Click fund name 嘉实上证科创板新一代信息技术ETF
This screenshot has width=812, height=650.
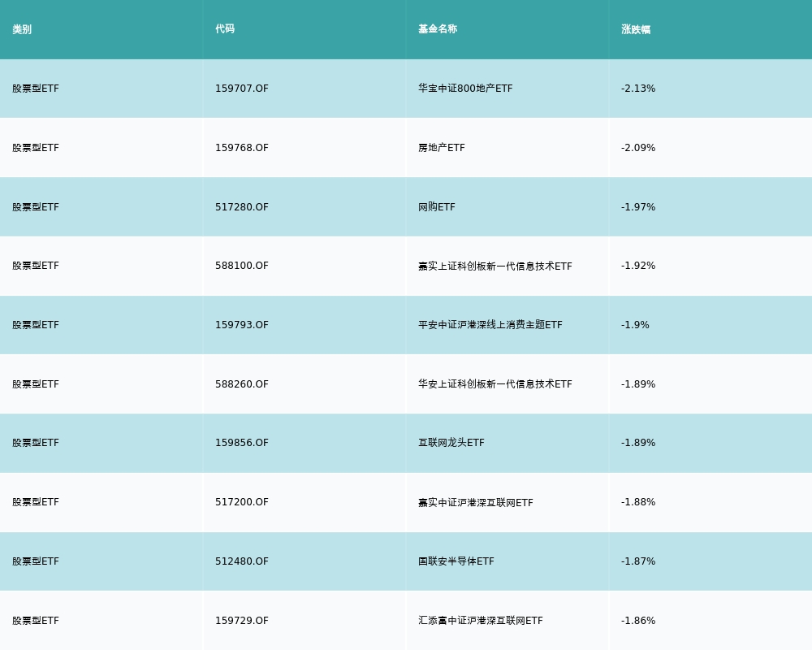[x=495, y=266]
